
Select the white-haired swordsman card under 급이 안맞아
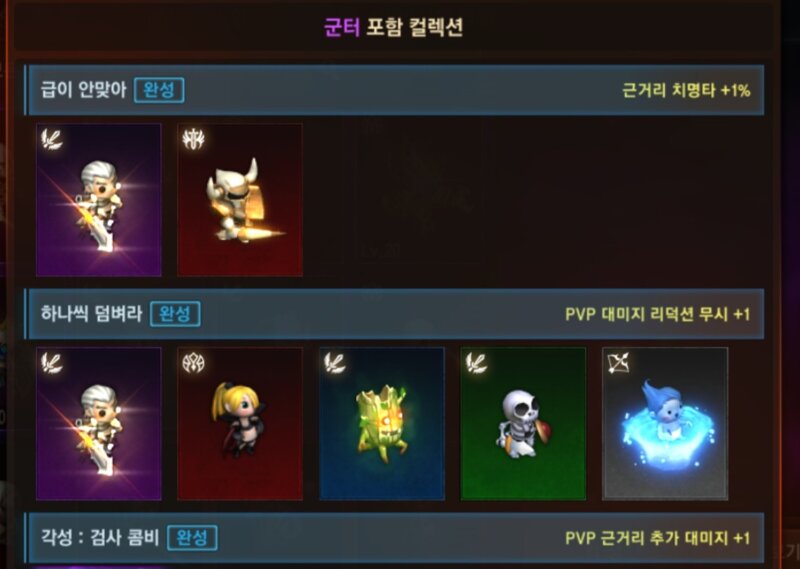tap(99, 200)
